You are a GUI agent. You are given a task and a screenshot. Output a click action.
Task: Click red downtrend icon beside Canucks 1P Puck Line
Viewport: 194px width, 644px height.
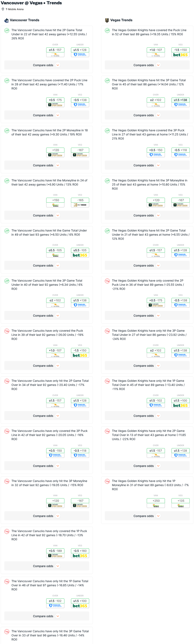pos(7,531)
